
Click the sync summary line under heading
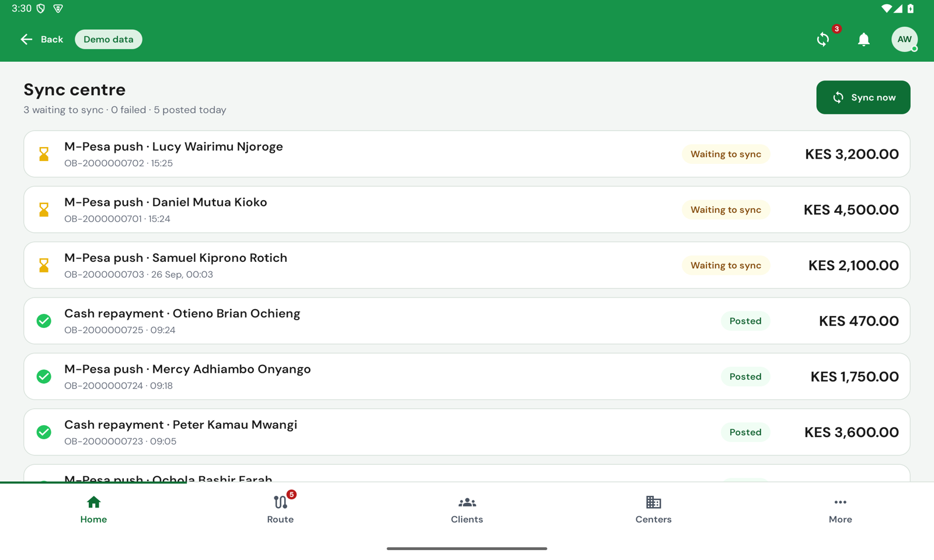click(x=125, y=110)
